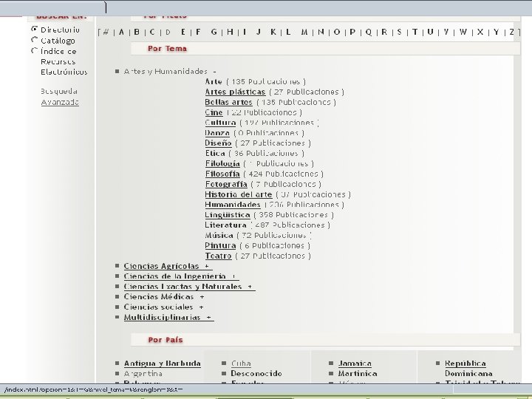Browse titles starting with letter T
532x399 pixels.
pos(415,32)
